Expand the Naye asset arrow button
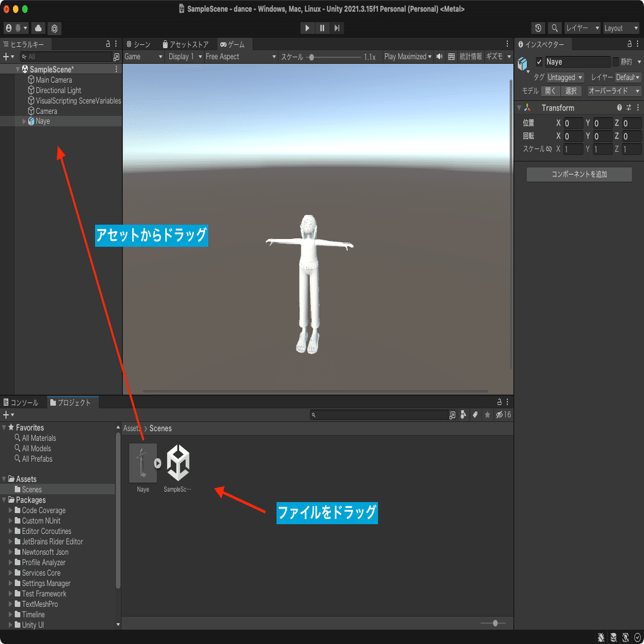644x644 pixels. [x=158, y=463]
